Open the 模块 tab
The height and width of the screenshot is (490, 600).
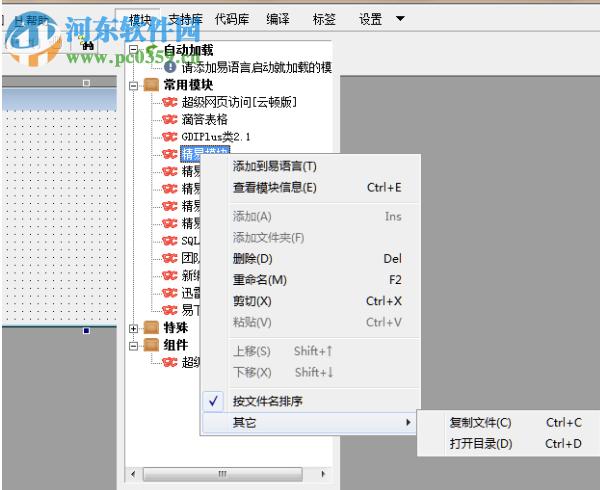[x=139, y=19]
